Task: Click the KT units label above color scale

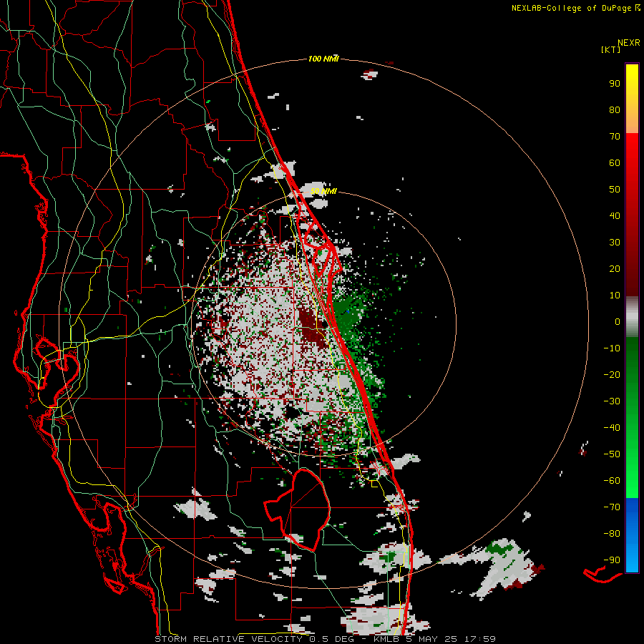Action: (611, 49)
